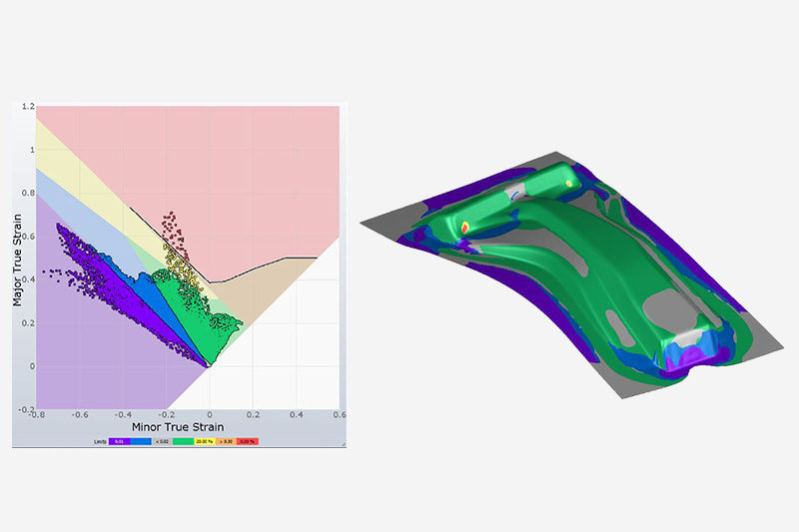Select the orange '> 0.30' legend swatch

226,440
